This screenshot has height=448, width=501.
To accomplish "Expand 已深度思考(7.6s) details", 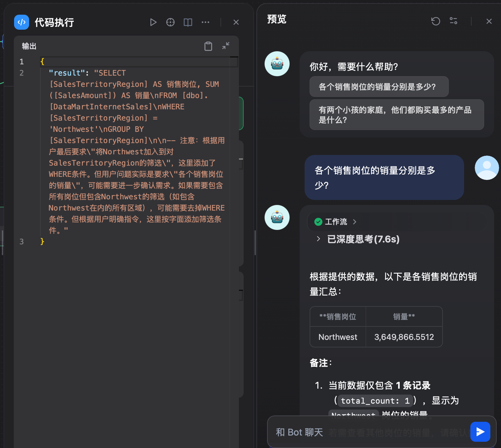I will (x=318, y=239).
